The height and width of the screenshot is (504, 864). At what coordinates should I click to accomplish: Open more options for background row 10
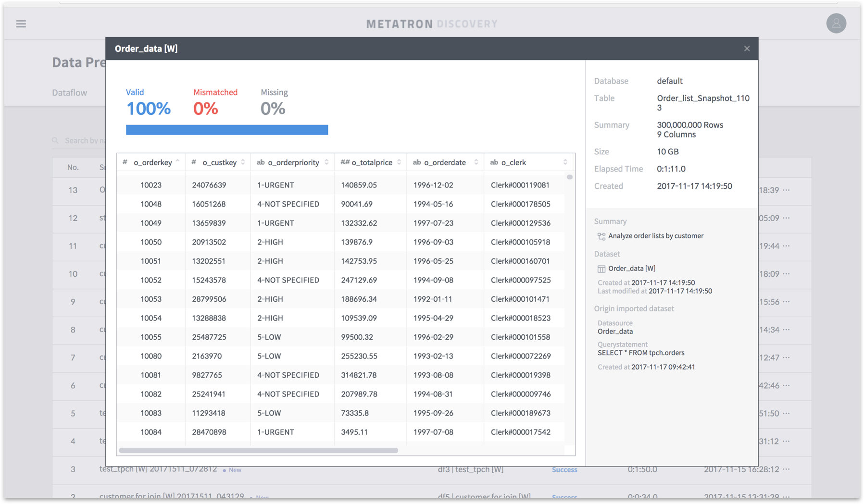coord(787,274)
